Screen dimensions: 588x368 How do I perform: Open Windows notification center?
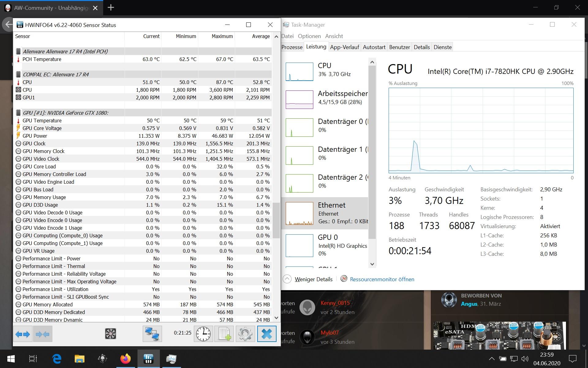[572, 359]
